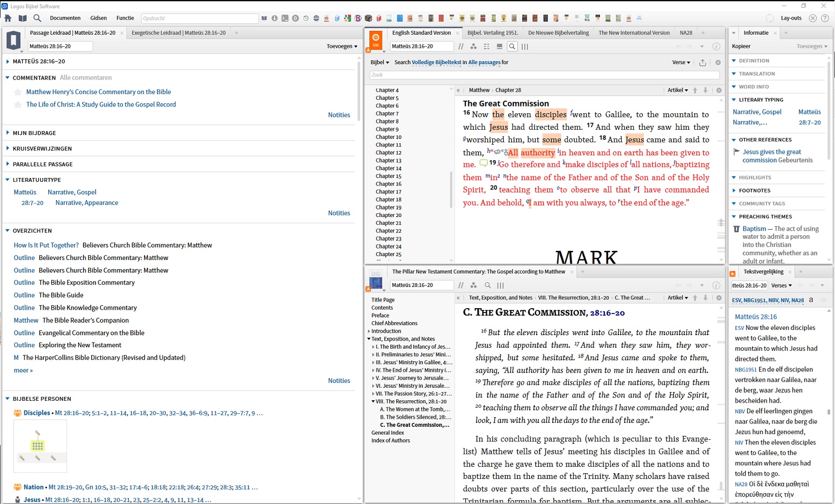Open the Toevoegen dropdown in Passage Leidraad

click(342, 46)
